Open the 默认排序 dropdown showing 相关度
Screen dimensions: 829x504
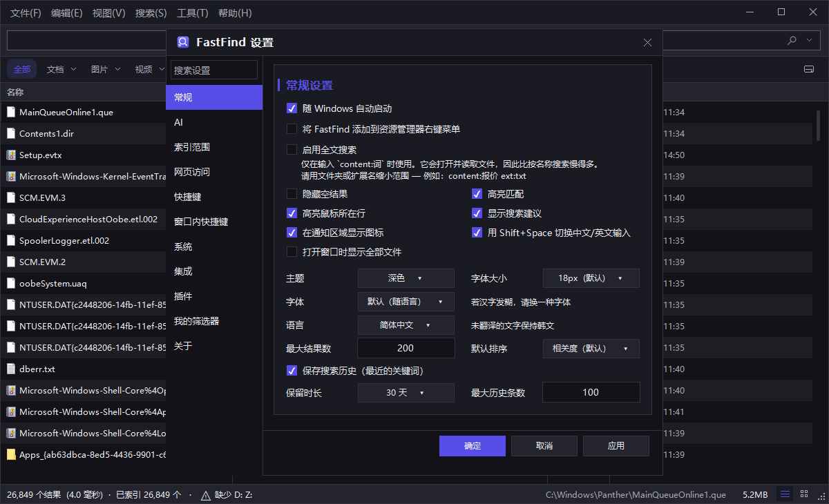pyautogui.click(x=591, y=349)
